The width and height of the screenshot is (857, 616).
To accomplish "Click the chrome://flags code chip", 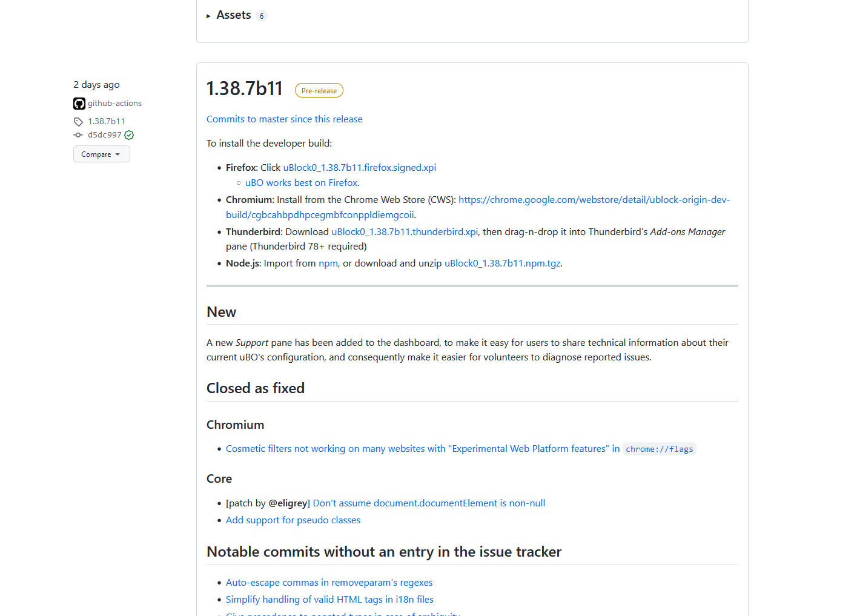I will [x=660, y=449].
